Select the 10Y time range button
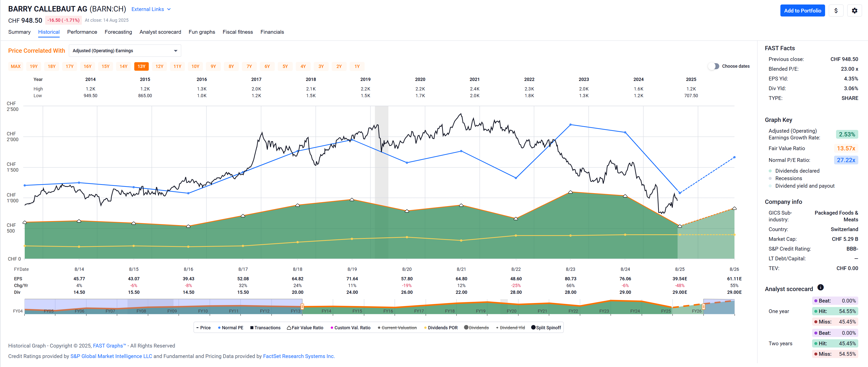Viewport: 868px width, 367px height. [x=195, y=66]
